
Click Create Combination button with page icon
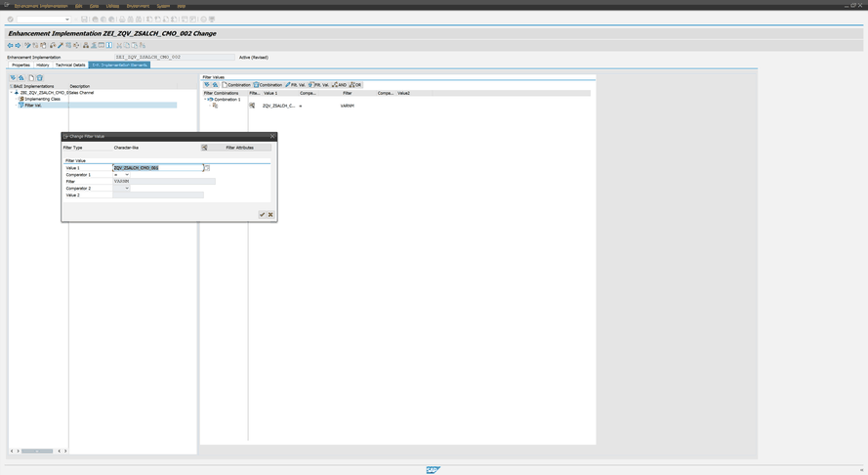236,85
